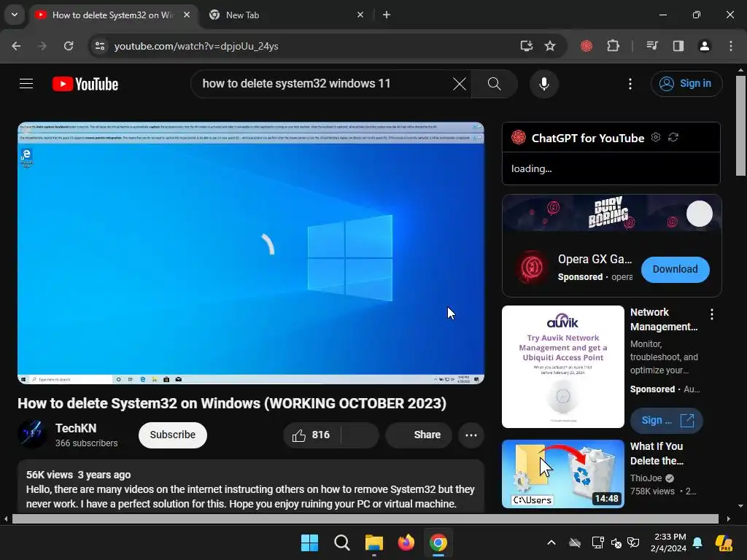Click the Auvik ad Sign up button
This screenshot has width=747, height=560.
(666, 421)
